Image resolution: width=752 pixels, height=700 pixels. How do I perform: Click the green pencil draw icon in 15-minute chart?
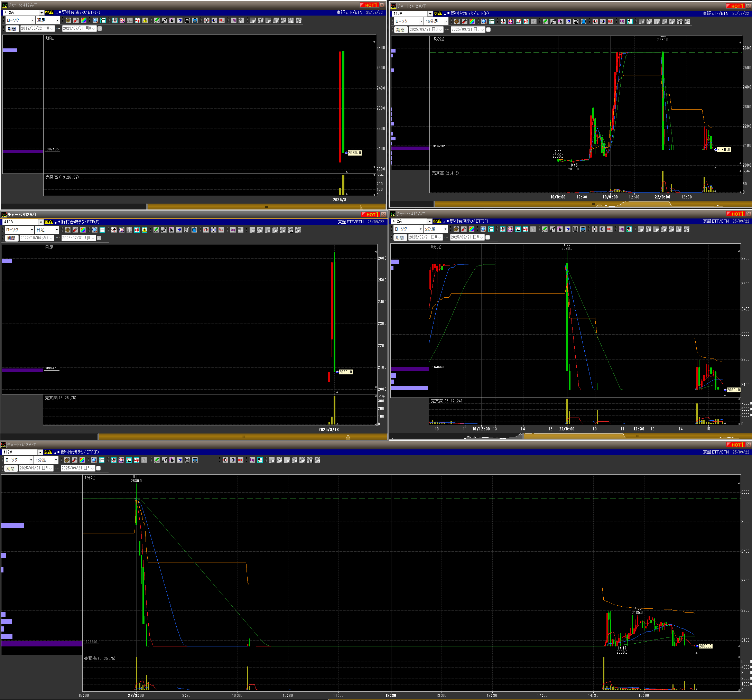[x=546, y=21]
